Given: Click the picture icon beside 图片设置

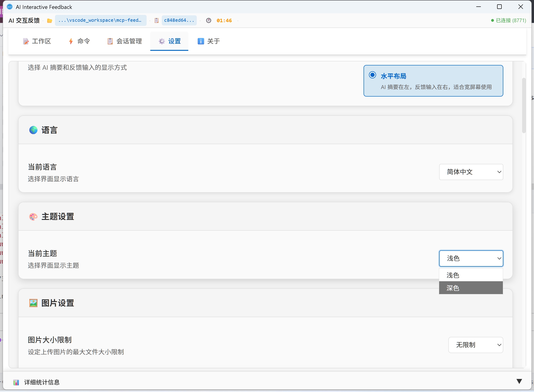Looking at the screenshot, I should pyautogui.click(x=33, y=303).
